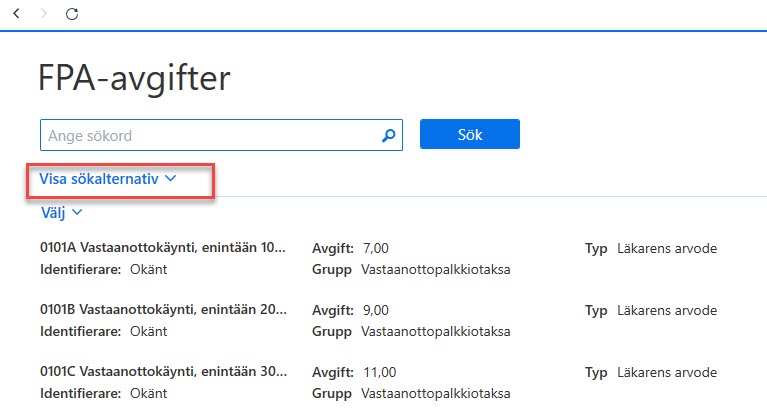
Task: Expand 'Visa sökalternativ' search options
Action: 108,179
